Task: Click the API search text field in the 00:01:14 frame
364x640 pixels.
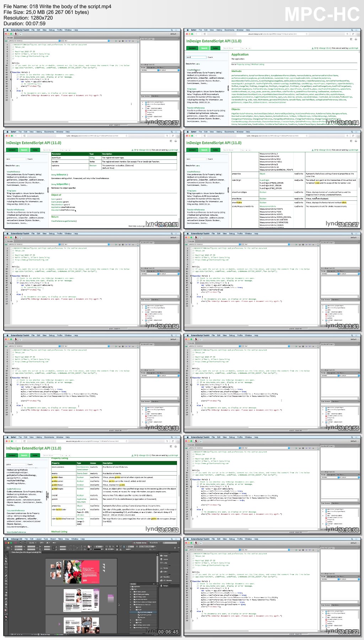Action: point(196,57)
